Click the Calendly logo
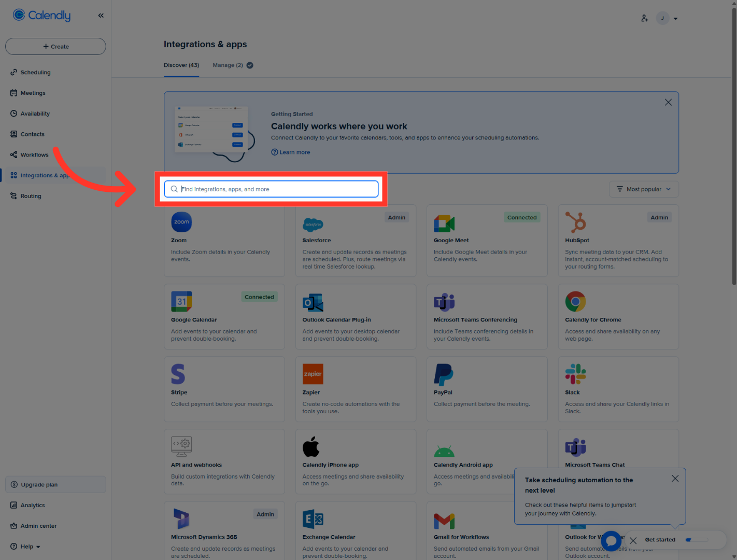The height and width of the screenshot is (560, 737). [41, 16]
